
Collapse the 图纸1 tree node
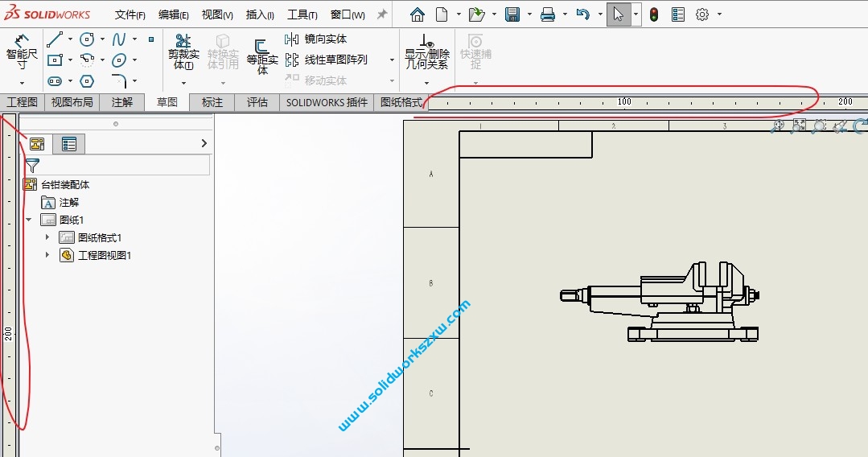point(29,220)
